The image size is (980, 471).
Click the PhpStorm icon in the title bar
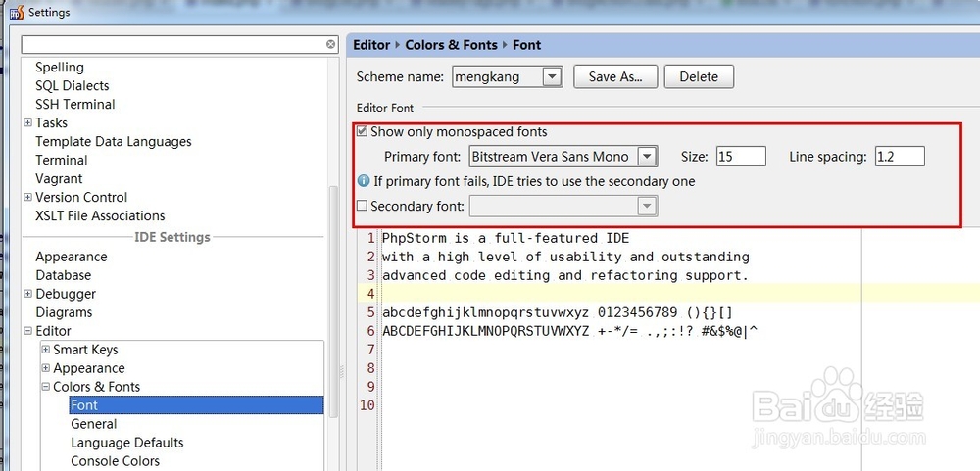[x=17, y=12]
